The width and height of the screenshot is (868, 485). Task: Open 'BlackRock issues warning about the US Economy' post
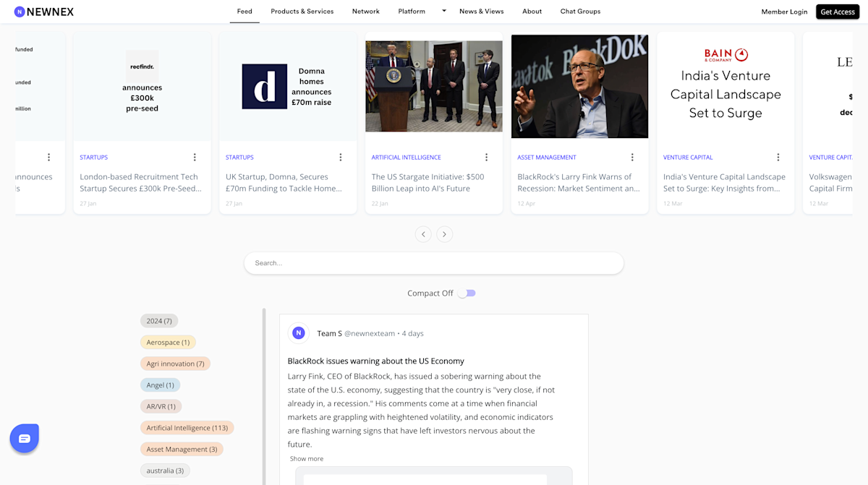(x=376, y=361)
